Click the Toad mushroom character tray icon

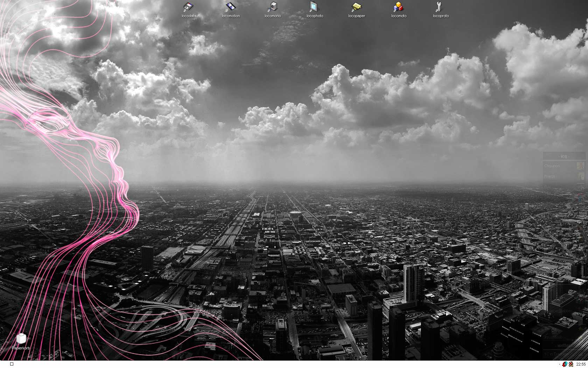[571, 364]
